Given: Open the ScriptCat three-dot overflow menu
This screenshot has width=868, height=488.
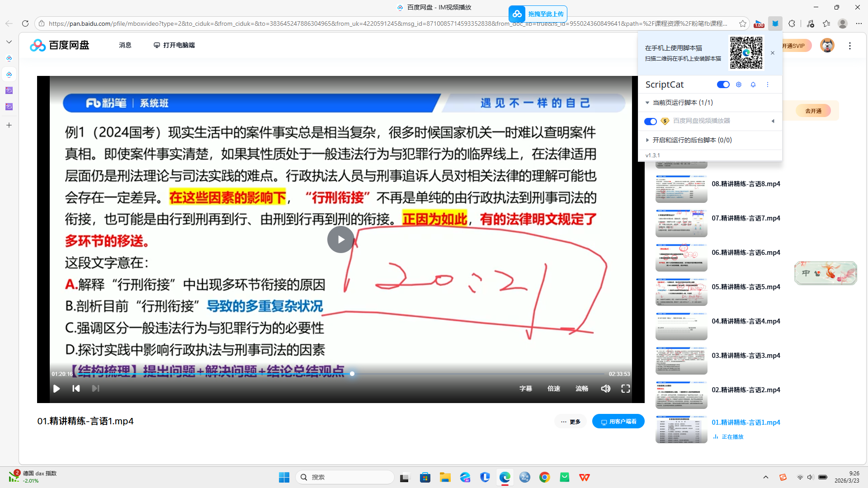Looking at the screenshot, I should point(767,84).
